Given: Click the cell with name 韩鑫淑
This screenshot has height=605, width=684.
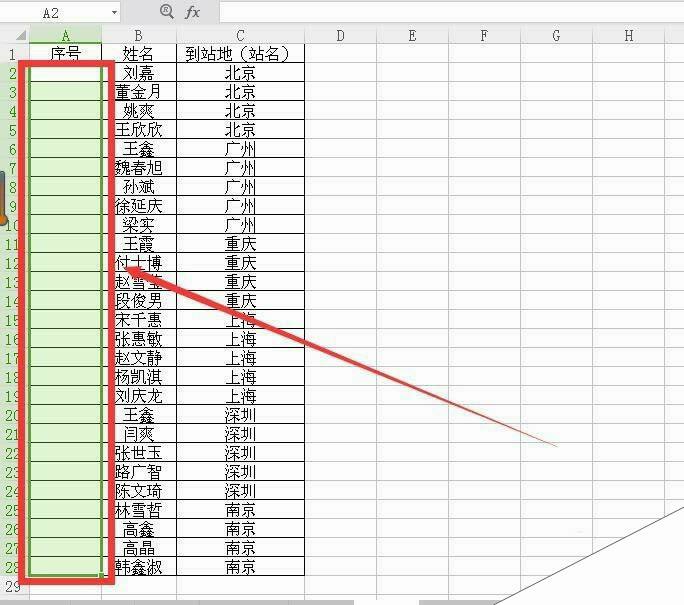Looking at the screenshot, I should (x=139, y=567).
